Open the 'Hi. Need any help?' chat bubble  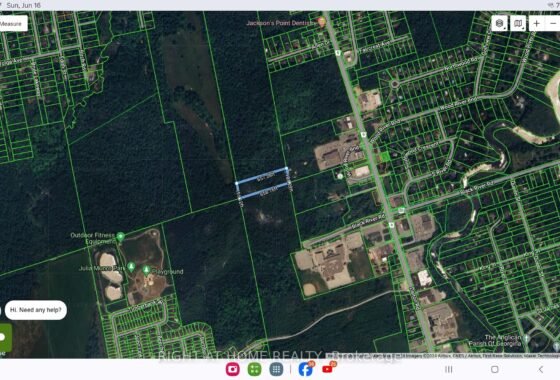[x=36, y=310]
